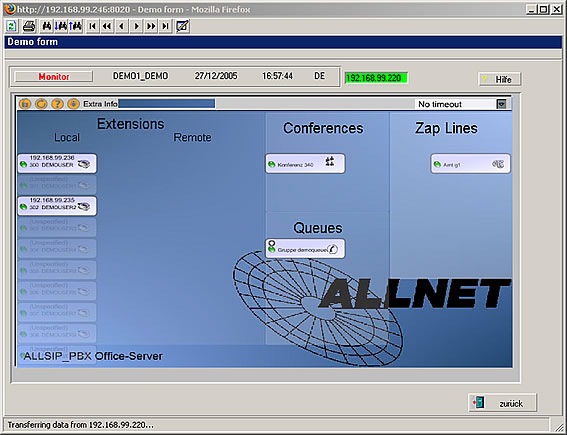Click the ALLSIP_PBX Office-Server label
This screenshot has height=435, width=567.
(93, 356)
